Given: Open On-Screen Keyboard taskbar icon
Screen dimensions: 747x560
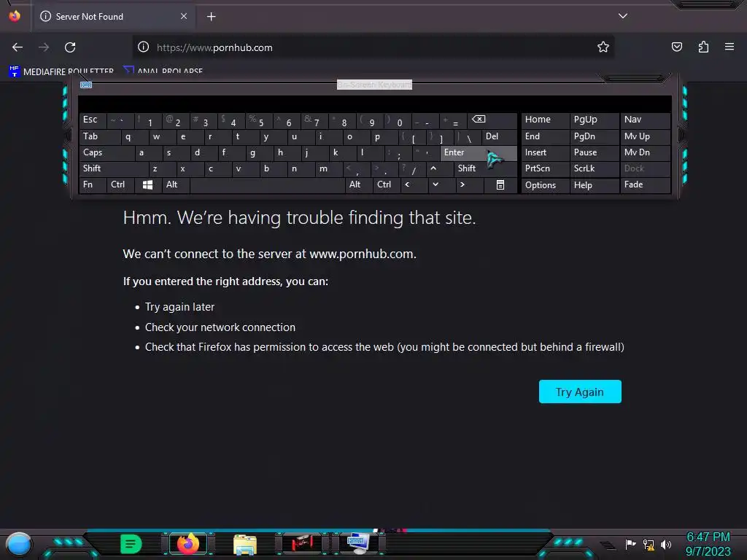Looking at the screenshot, I should click(x=357, y=544).
